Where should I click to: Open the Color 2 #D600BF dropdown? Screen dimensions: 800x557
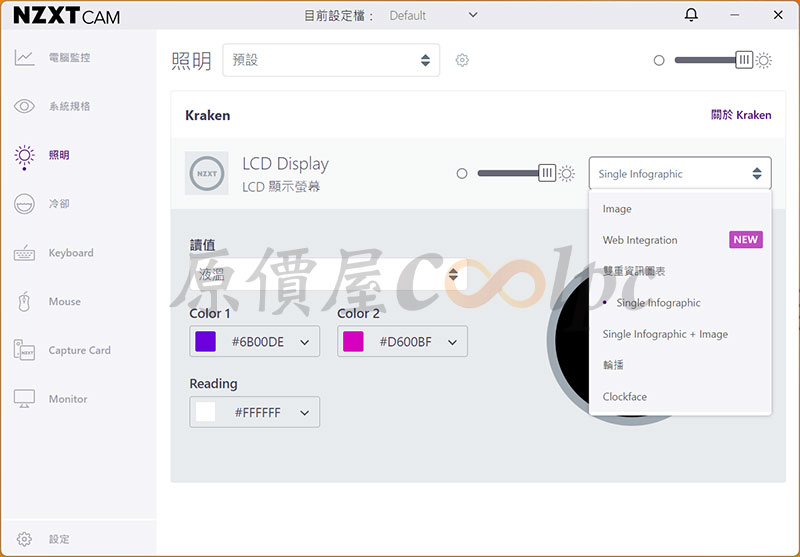[x=402, y=342]
